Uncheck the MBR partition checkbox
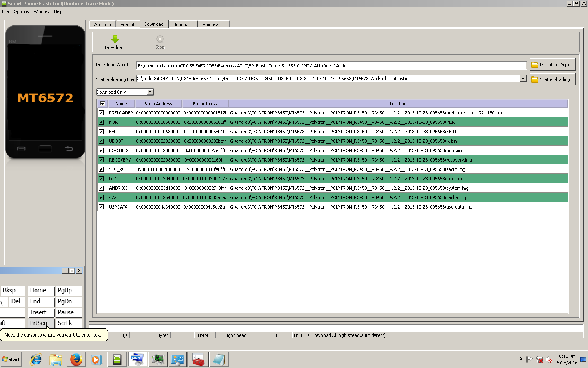588x368 pixels. click(101, 122)
